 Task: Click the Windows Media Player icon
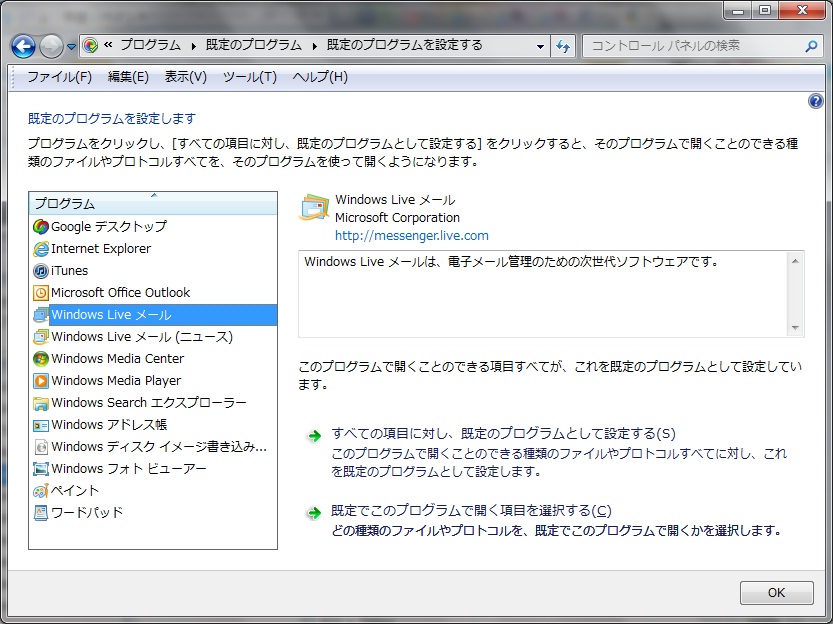40,381
